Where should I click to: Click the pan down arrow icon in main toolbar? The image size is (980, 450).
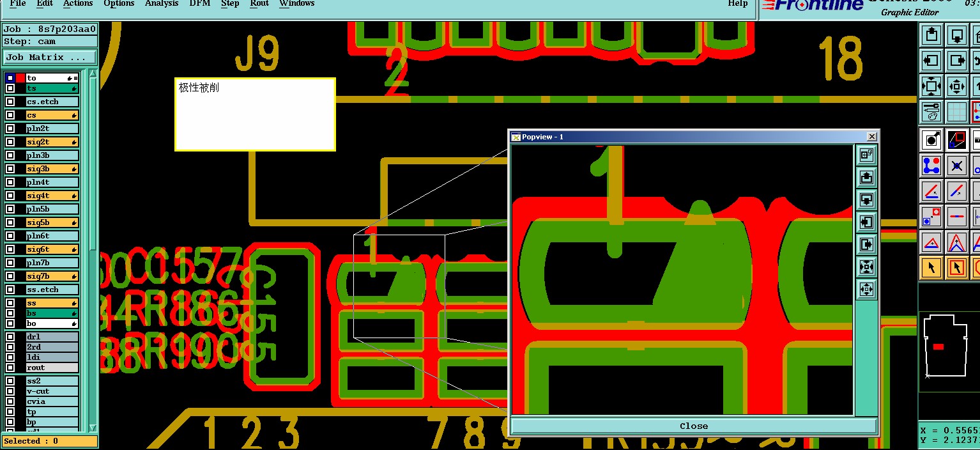[x=956, y=35]
